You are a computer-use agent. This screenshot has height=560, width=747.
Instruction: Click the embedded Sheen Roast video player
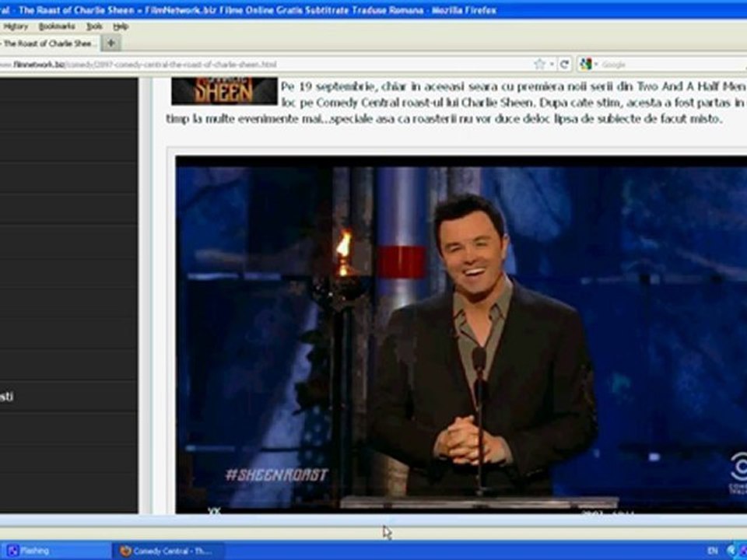pyautogui.click(x=461, y=334)
